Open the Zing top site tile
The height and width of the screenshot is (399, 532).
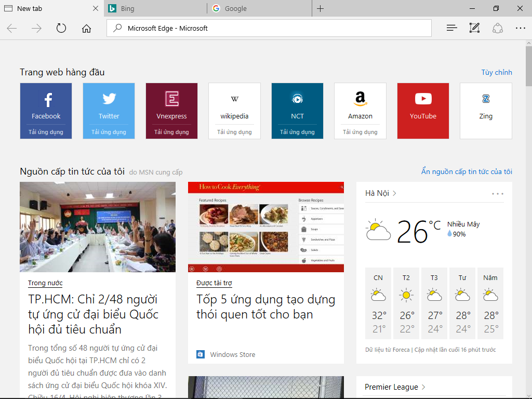coord(486,111)
